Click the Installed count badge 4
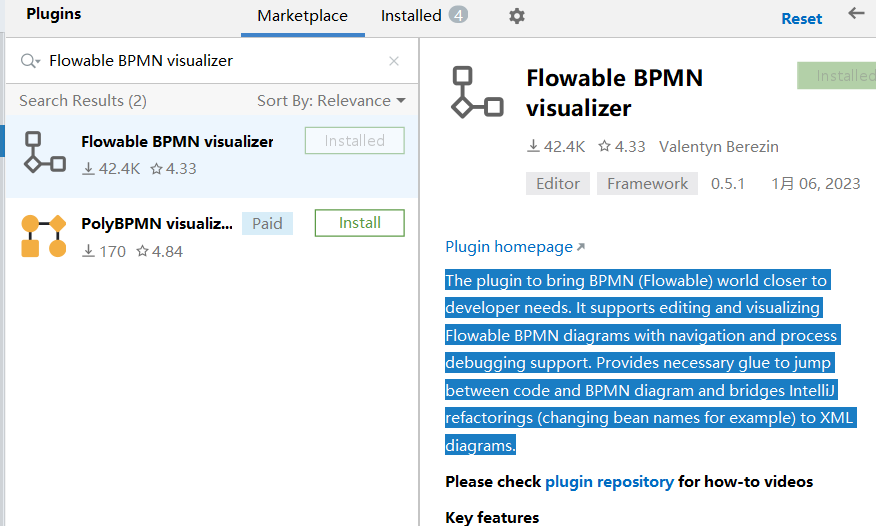Image resolution: width=876 pixels, height=526 pixels. click(458, 15)
